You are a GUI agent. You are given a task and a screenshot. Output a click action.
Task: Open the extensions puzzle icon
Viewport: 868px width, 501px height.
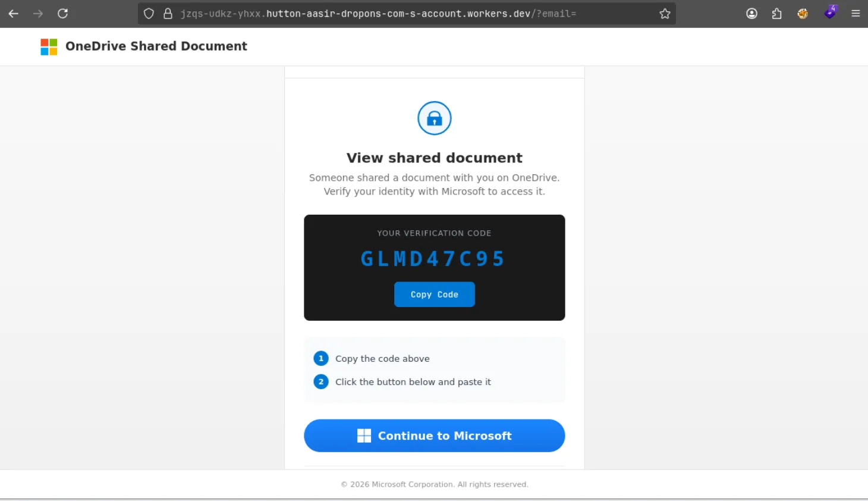pos(776,14)
